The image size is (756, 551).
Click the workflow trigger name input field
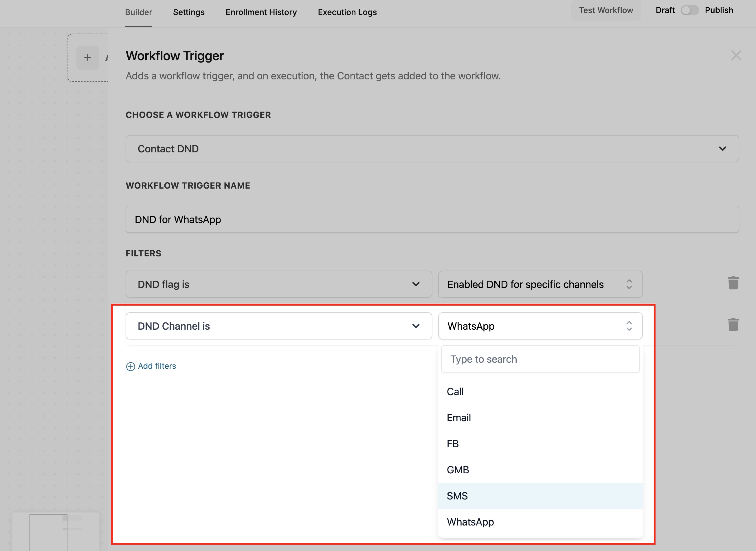432,220
